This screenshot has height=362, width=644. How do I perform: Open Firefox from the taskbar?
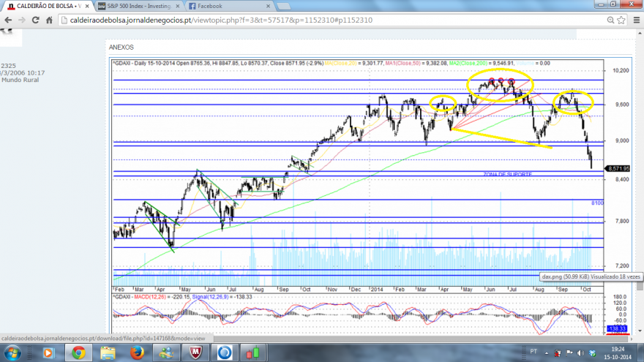click(137, 352)
